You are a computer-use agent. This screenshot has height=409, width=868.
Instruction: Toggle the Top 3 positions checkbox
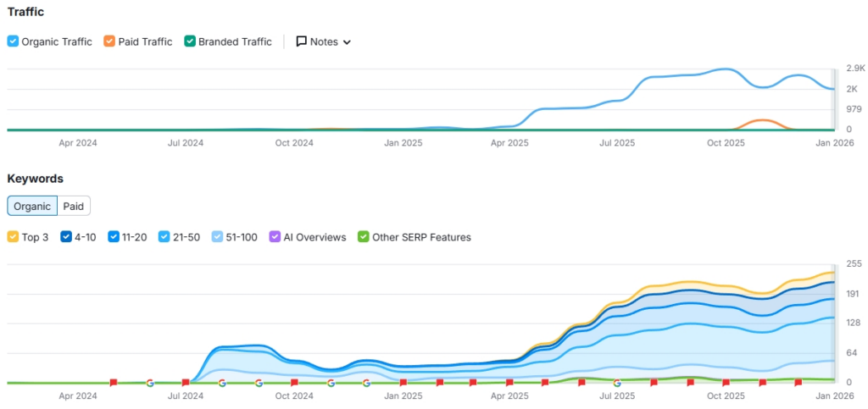[x=13, y=237]
